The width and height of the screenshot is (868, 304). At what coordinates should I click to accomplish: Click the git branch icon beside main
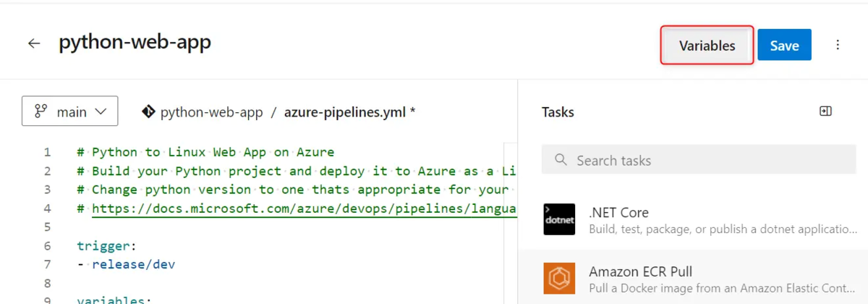[41, 112]
